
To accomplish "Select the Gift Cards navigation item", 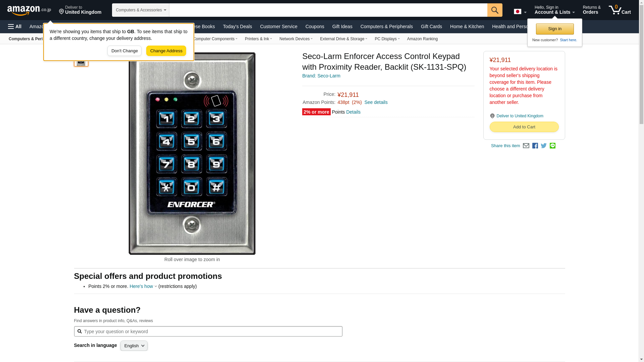I will click(431, 26).
